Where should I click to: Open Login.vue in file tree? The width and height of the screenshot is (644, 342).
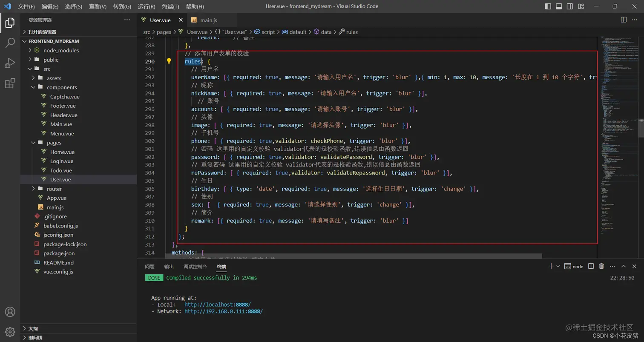tap(61, 161)
